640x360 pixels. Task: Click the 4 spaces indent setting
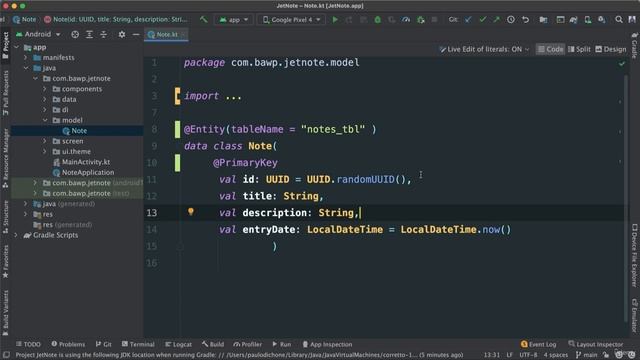coord(556,355)
